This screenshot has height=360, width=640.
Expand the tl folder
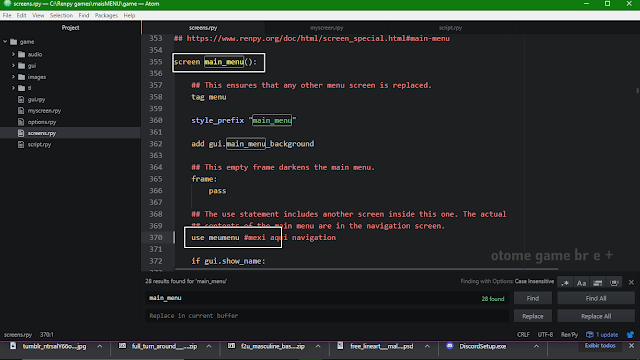point(13,88)
